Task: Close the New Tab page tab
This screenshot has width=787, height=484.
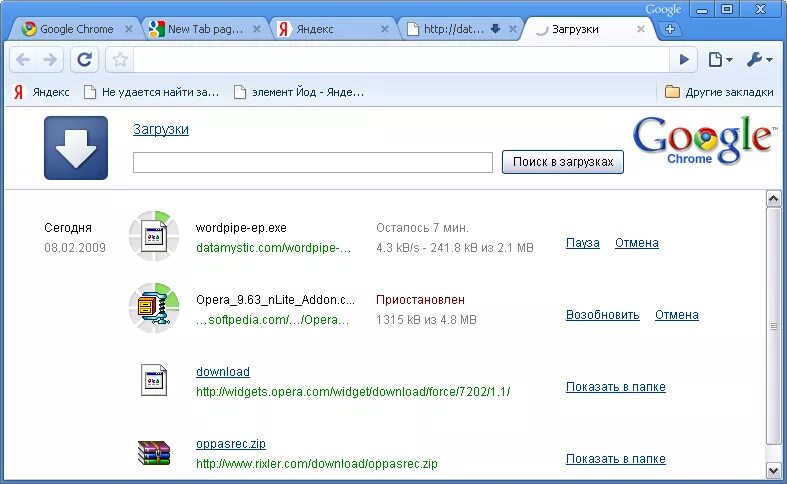Action: 257,29
